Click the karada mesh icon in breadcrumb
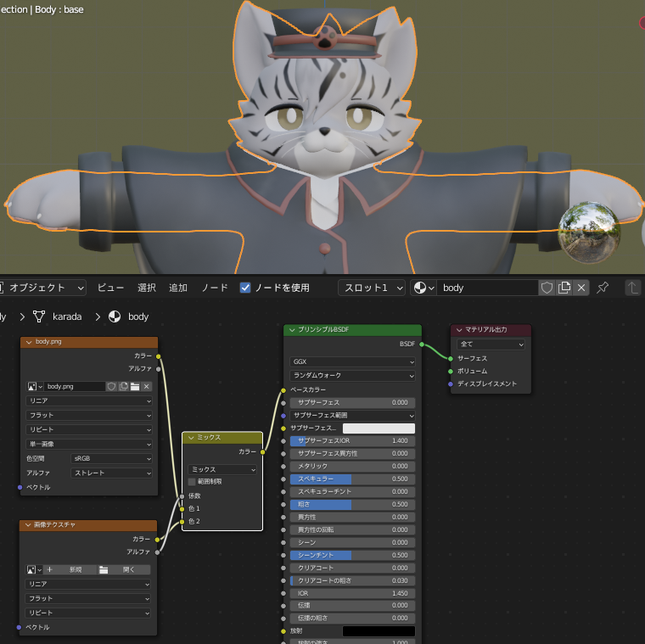 tap(39, 316)
